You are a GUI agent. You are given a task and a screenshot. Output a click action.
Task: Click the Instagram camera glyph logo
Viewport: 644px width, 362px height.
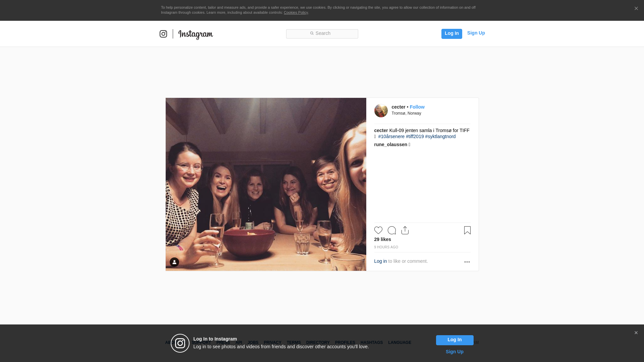(163, 34)
